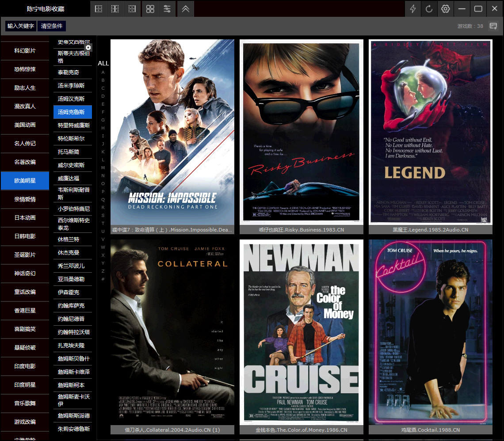Click the lightning bolt icon
504x441 pixels.
(413, 9)
